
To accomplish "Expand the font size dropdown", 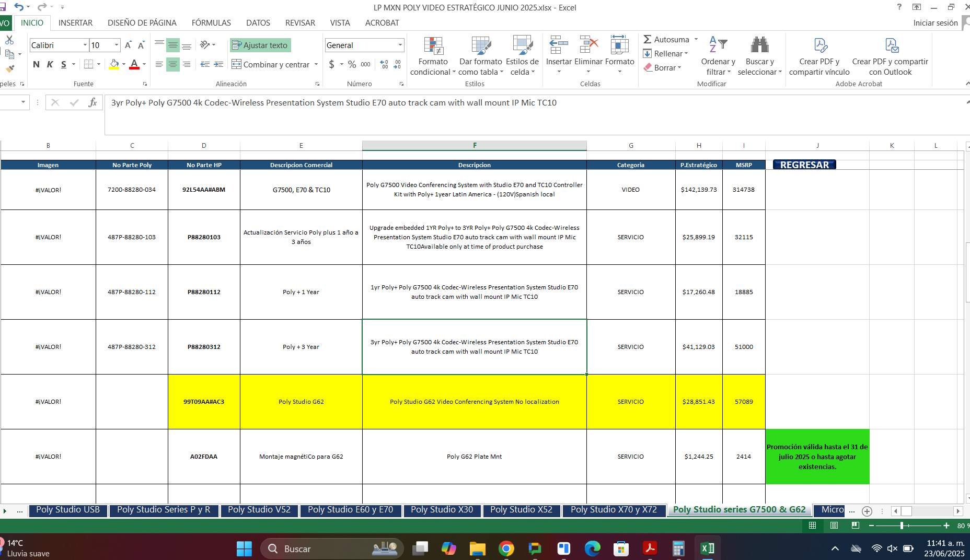I will click(x=117, y=45).
